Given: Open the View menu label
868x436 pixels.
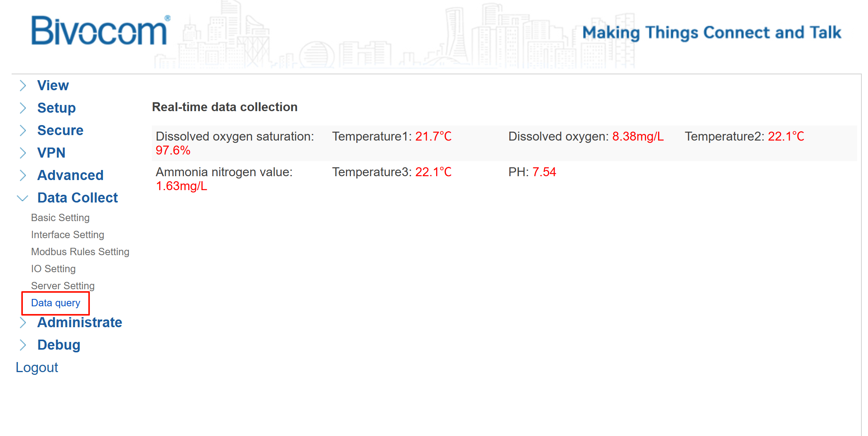Looking at the screenshot, I should pyautogui.click(x=53, y=86).
